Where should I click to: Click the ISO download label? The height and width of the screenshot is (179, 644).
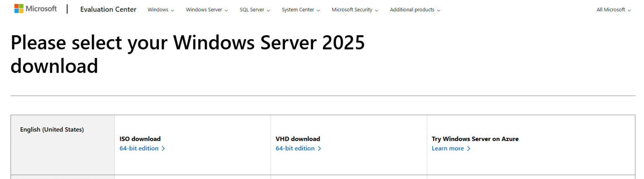(x=140, y=139)
